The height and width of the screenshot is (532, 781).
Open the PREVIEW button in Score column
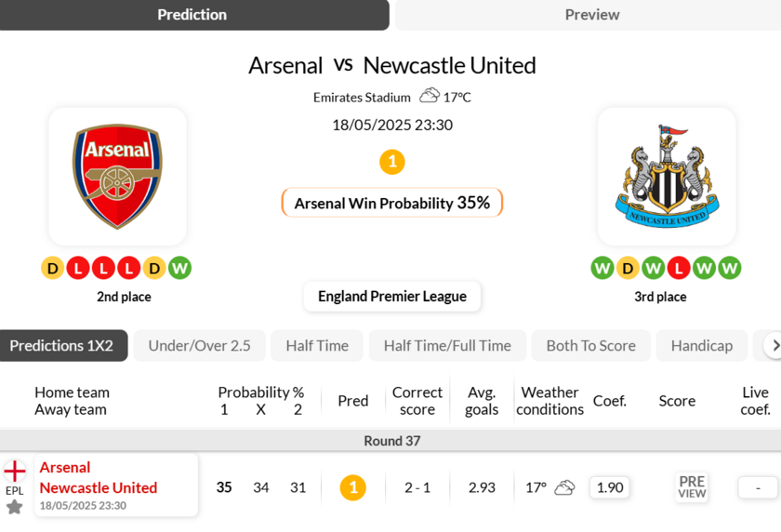click(692, 487)
